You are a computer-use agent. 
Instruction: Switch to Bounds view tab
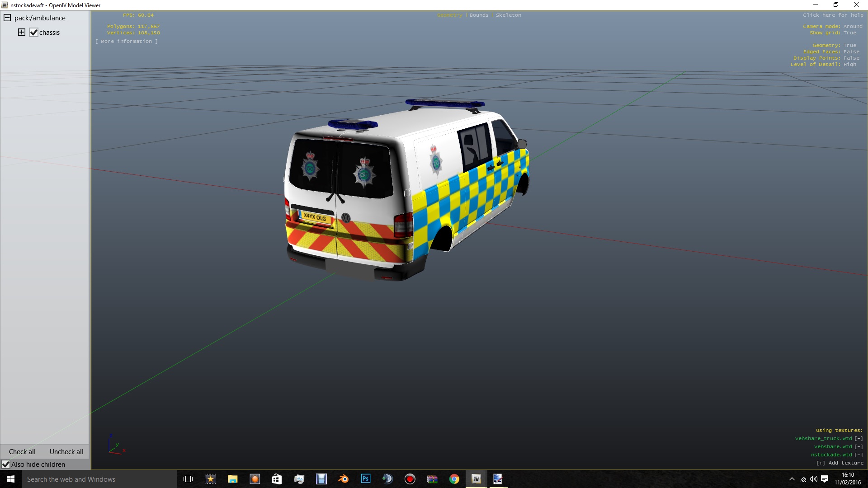point(479,15)
